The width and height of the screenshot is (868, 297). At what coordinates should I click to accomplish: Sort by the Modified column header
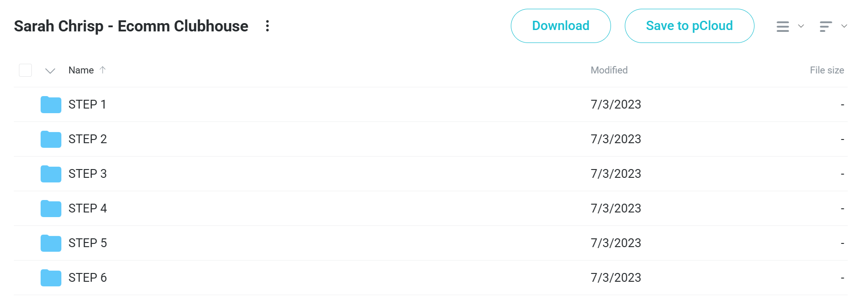(x=609, y=70)
